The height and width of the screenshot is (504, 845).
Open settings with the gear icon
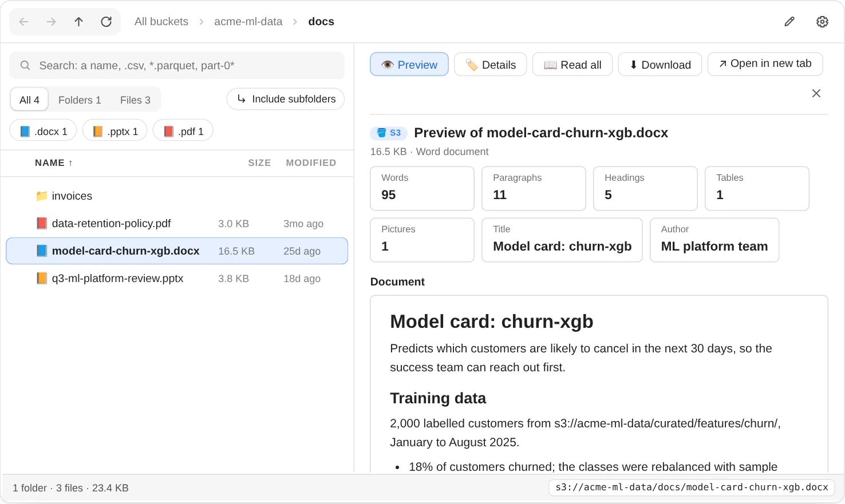pos(822,22)
